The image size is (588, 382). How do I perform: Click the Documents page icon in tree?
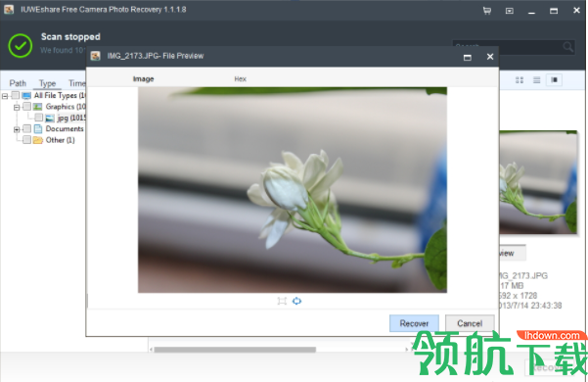tap(38, 129)
